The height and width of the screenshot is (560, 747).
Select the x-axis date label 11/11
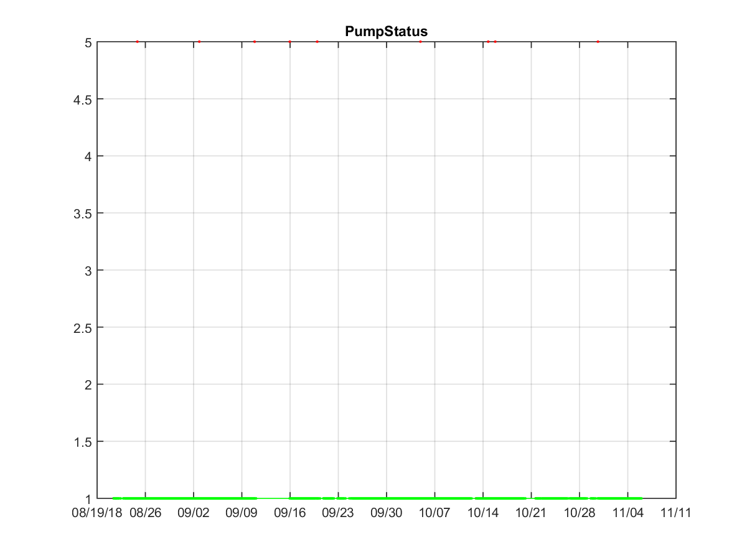676,513
